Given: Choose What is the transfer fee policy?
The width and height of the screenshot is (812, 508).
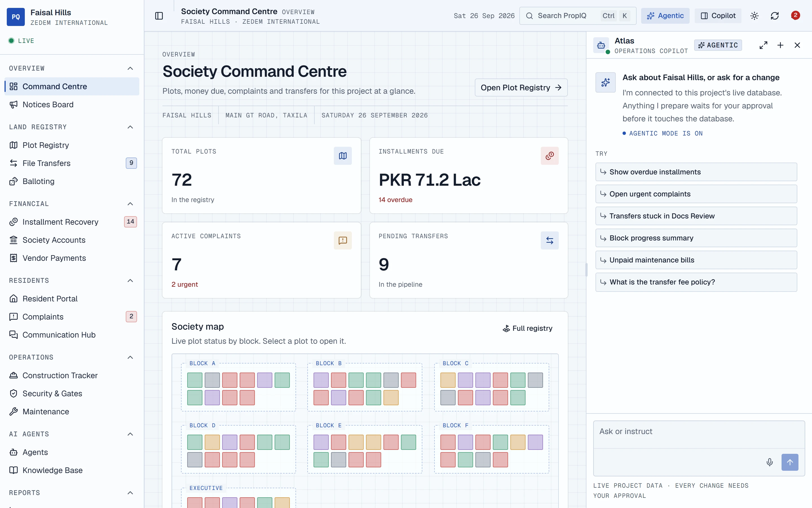Looking at the screenshot, I should coord(696,282).
